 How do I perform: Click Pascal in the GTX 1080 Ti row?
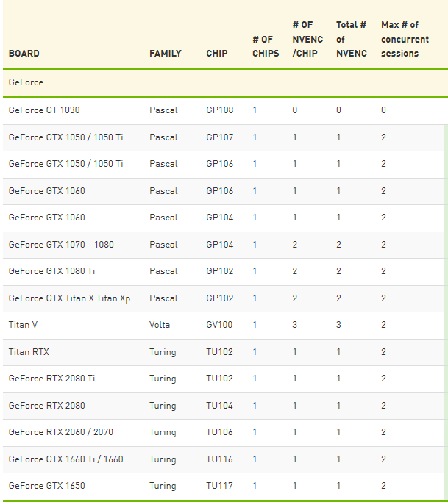pos(163,271)
